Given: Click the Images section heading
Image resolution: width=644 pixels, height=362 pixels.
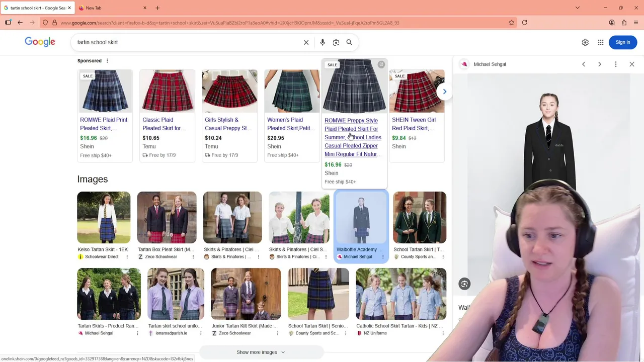Looking at the screenshot, I should coord(93,179).
